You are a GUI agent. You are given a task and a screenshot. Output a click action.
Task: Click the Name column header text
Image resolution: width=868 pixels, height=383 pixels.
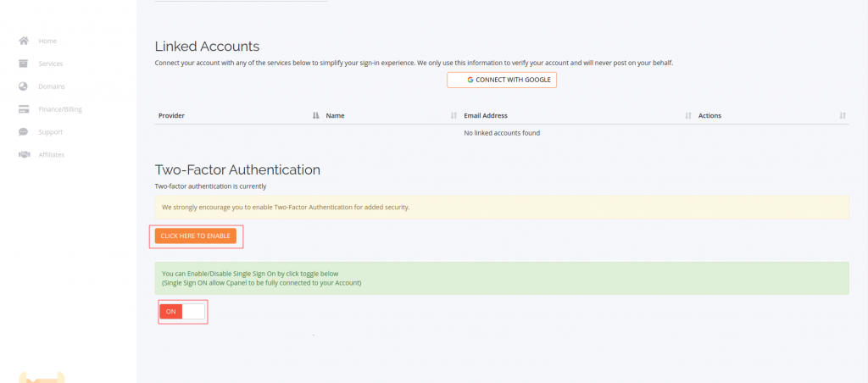point(335,116)
